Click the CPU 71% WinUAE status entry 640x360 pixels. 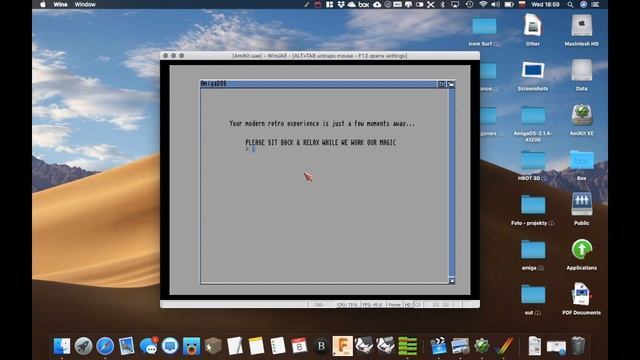point(347,304)
